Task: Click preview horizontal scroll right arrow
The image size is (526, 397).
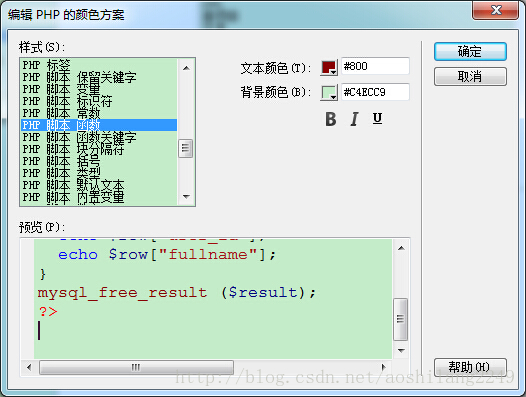Action: (x=384, y=367)
